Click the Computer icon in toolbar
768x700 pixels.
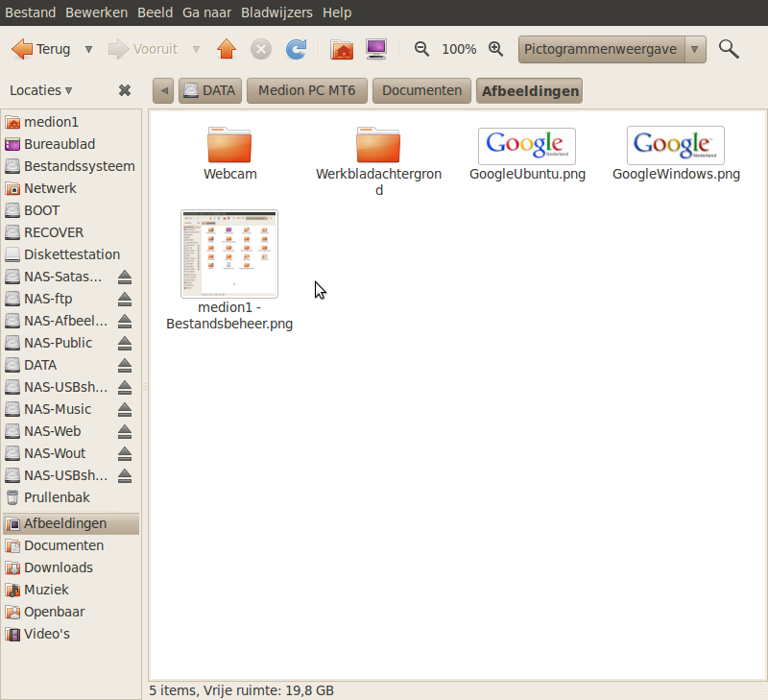pyautogui.click(x=376, y=49)
